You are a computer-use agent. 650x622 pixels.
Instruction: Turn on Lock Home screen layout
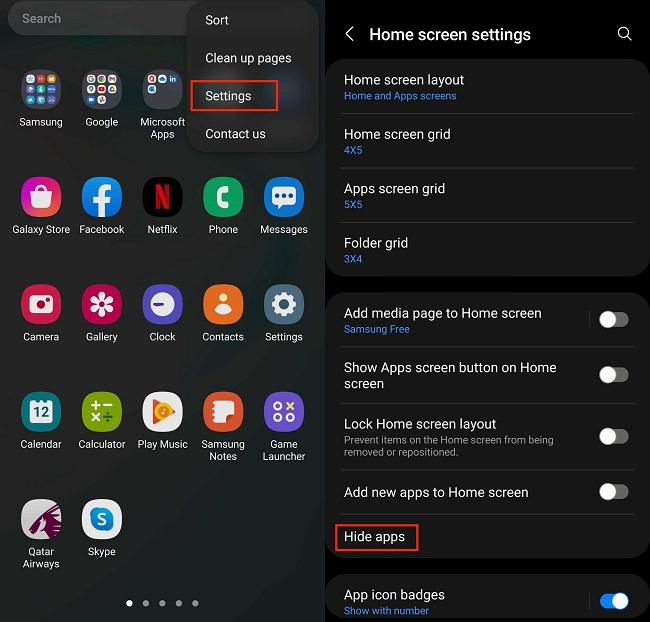pyautogui.click(x=614, y=437)
